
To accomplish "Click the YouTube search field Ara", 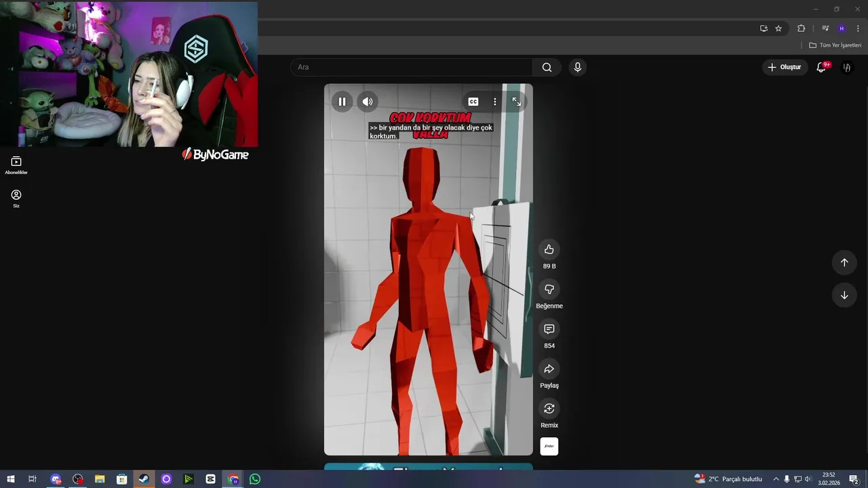I will (412, 67).
